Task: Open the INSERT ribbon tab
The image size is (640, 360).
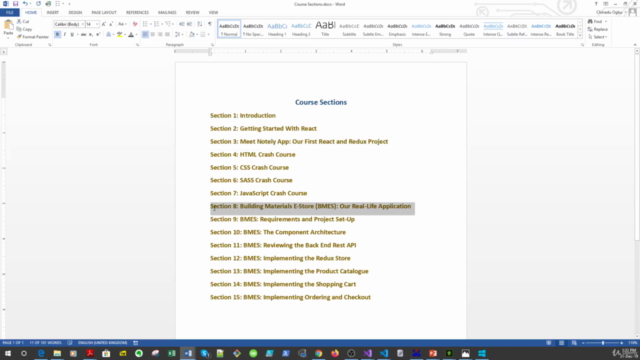Action: coord(53,13)
